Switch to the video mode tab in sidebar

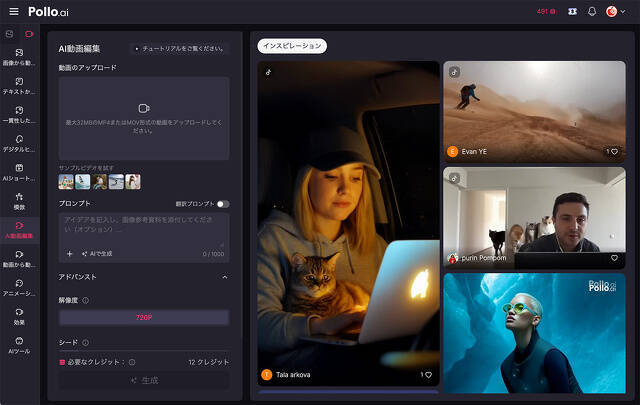point(29,34)
